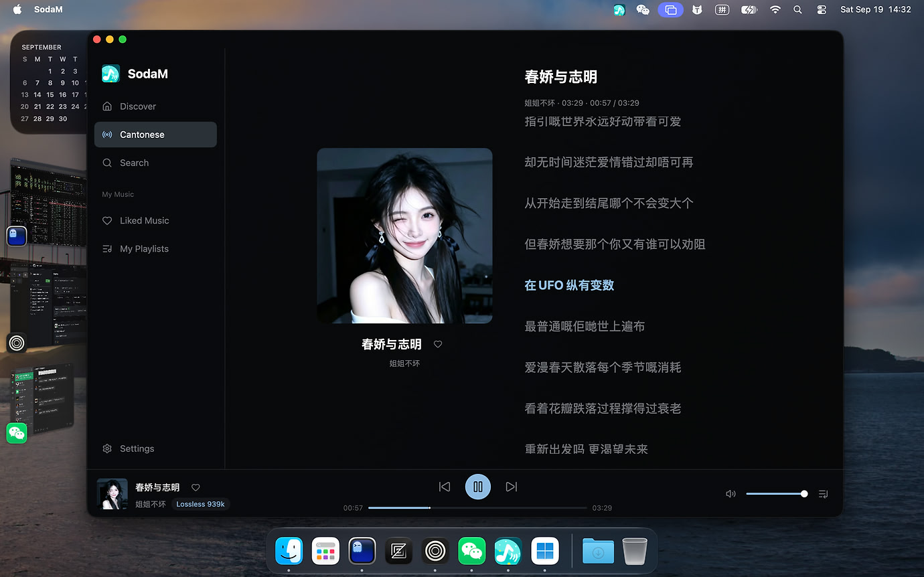This screenshot has width=924, height=577.
Task: Skip to the previous track
Action: pyautogui.click(x=445, y=487)
